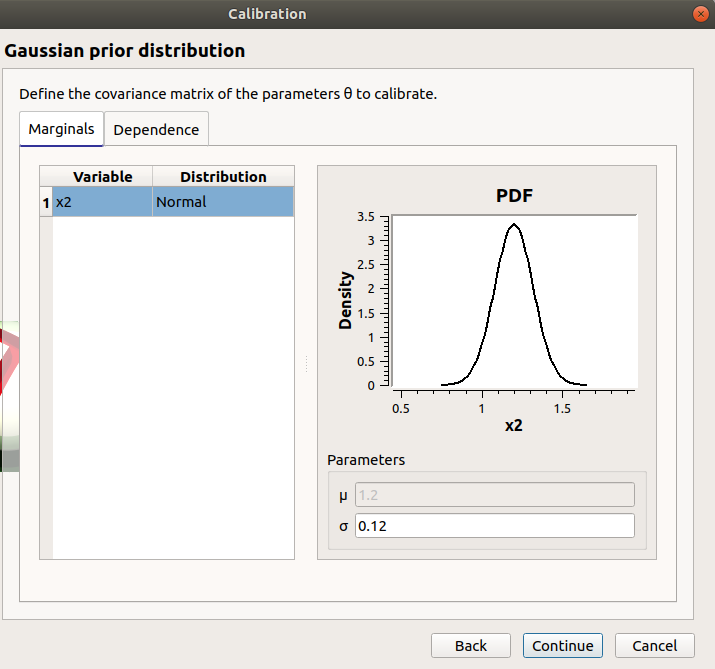This screenshot has height=669, width=715.
Task: Focus the σ input field
Action: [494, 526]
